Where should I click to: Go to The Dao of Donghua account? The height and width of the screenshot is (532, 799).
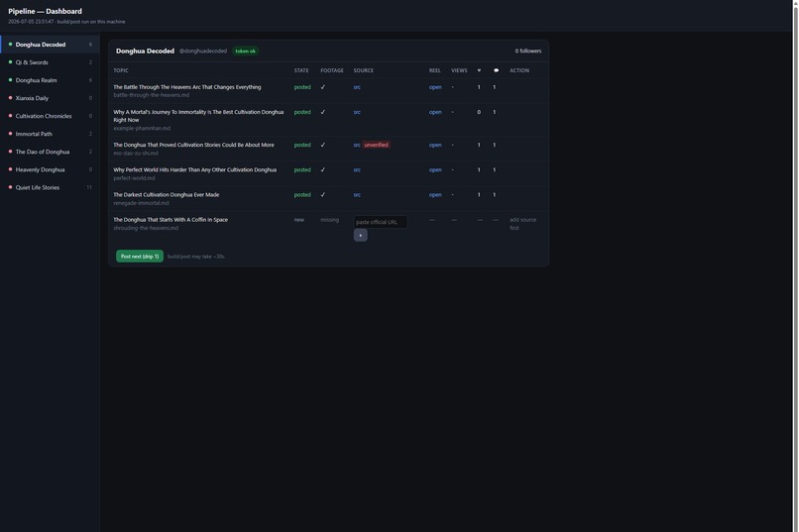[50, 152]
